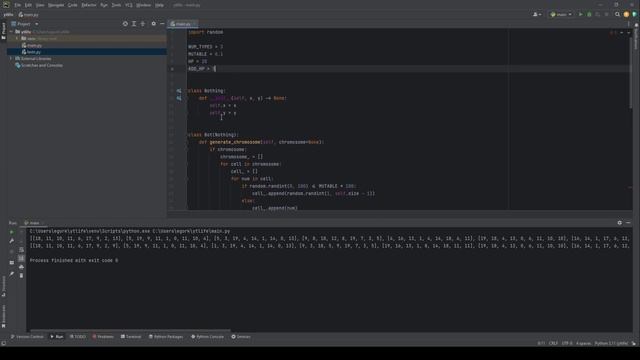
Task: Hide the Run panel with minus icon
Action: (x=628, y=223)
